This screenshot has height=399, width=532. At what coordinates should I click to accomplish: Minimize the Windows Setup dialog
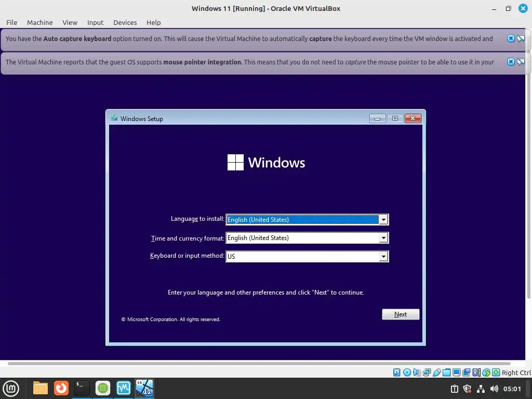pyautogui.click(x=377, y=118)
